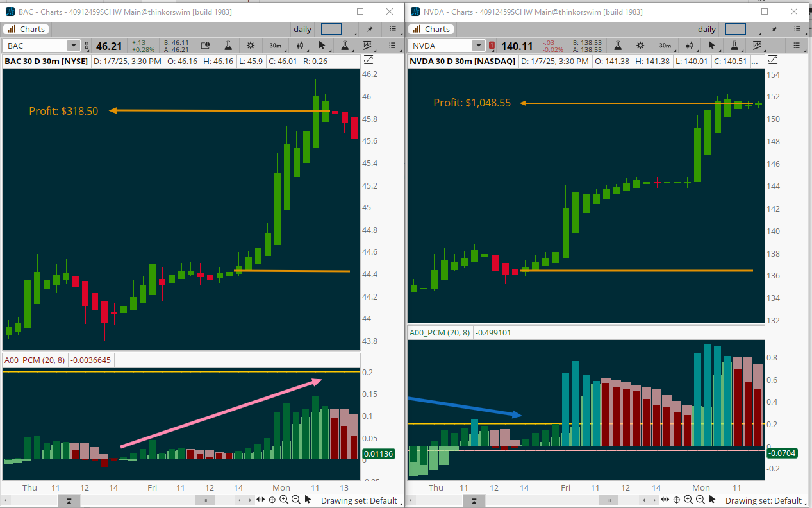Screen dimensions: 812x508
Task: Edit the BAC symbol input field
Action: (36, 46)
